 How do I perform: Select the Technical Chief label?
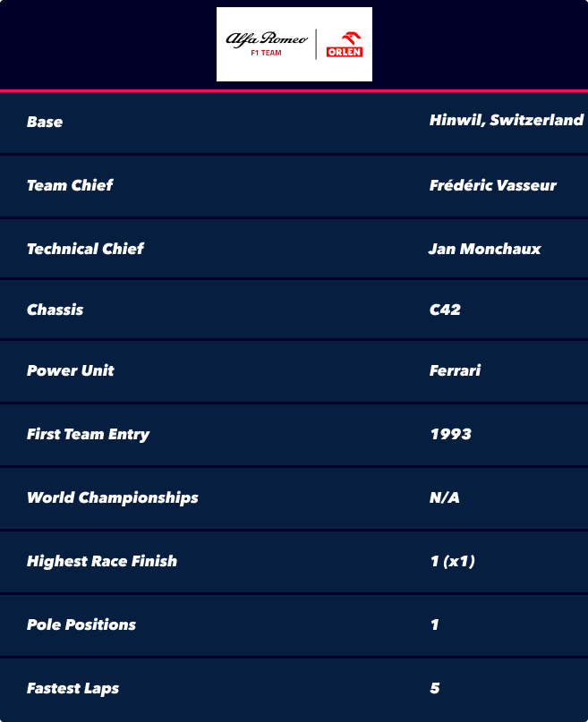(85, 249)
